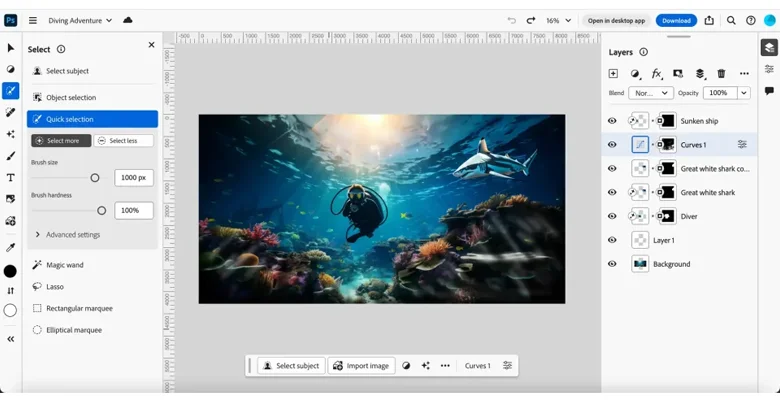
Task: Choose the Elliptical marquee tool
Action: pyautogui.click(x=67, y=330)
